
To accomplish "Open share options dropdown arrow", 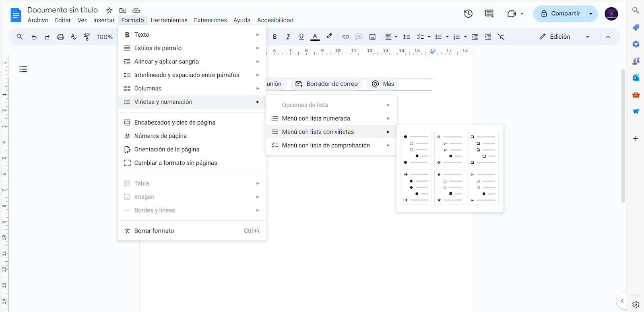I will click(x=591, y=14).
